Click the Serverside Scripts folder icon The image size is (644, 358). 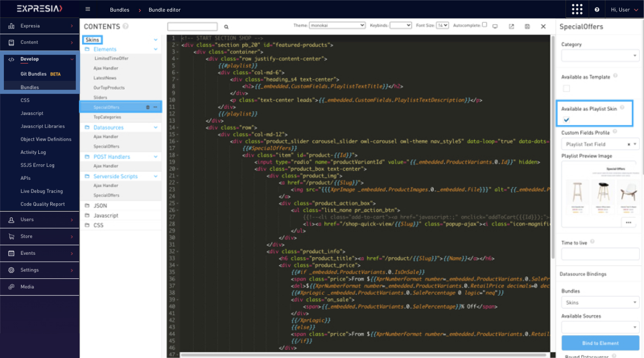pos(87,176)
